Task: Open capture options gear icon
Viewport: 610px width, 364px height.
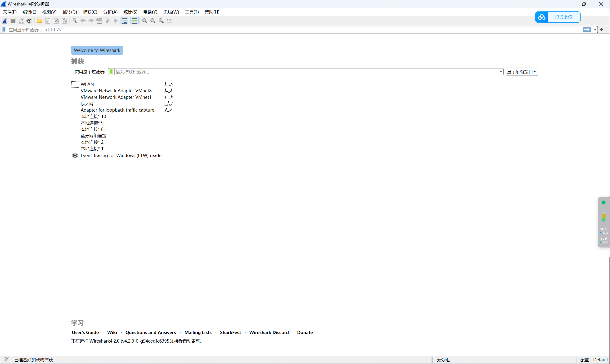Action: pyautogui.click(x=29, y=21)
